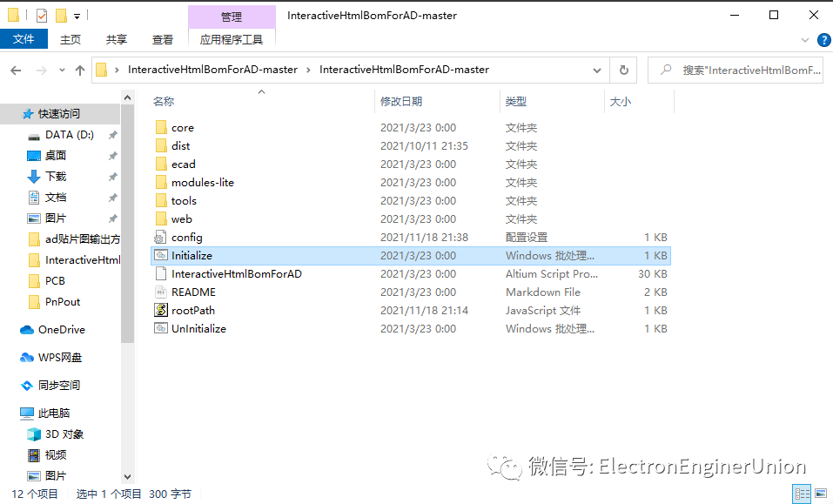Select the web folder icon
Image resolution: width=833 pixels, height=504 pixels.
pos(161,218)
